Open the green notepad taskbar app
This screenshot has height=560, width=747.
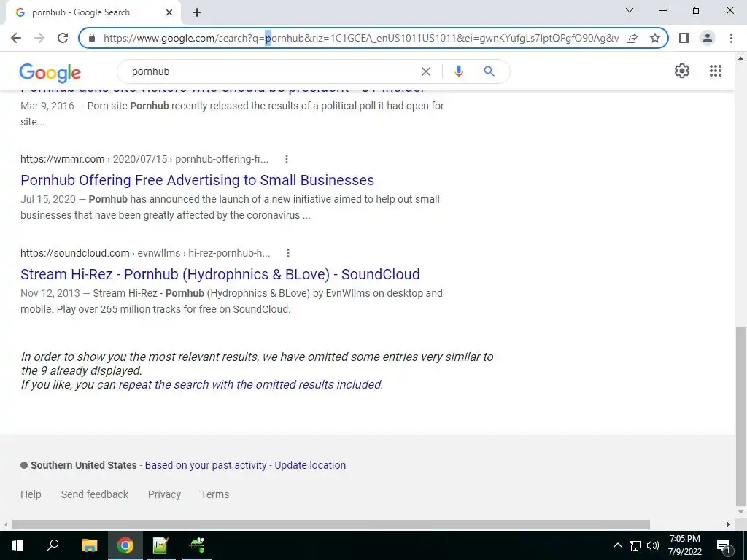160,545
